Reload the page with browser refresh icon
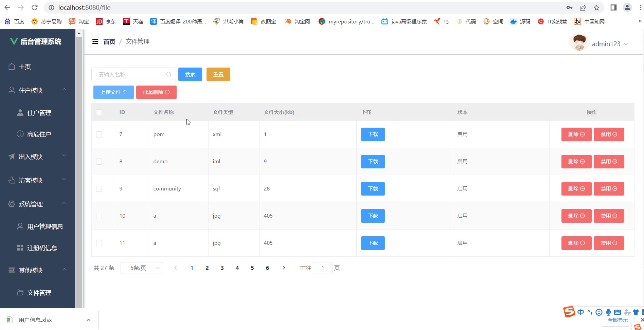The width and height of the screenshot is (644, 330). (x=35, y=7)
